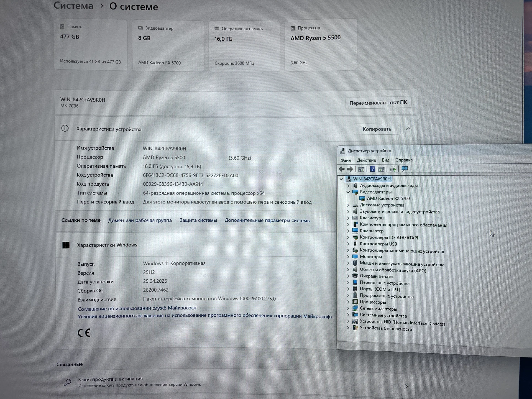This screenshot has width=532, height=399.
Task: Click the mouse icon beside Мыши и иные указывающие устройства
Action: click(355, 263)
